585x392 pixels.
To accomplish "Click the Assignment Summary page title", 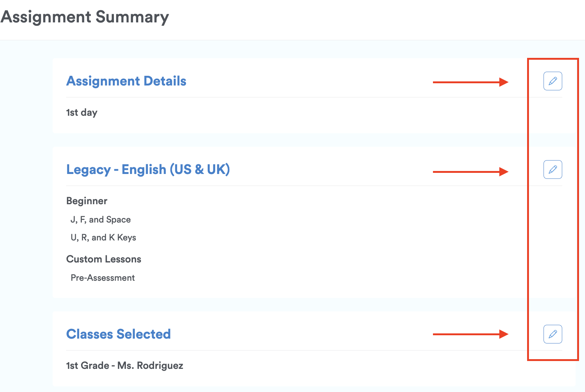I will [85, 17].
